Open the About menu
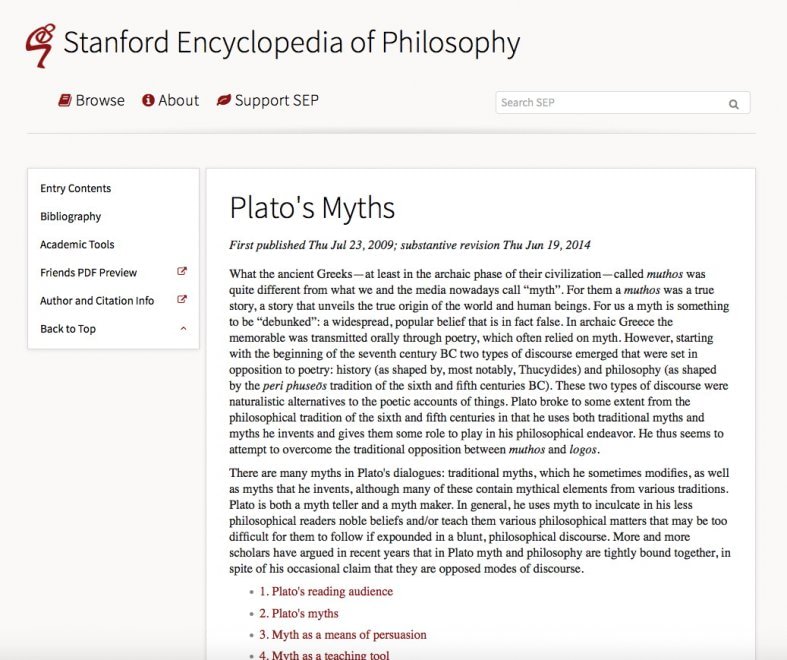This screenshot has height=660, width=787. click(x=171, y=100)
